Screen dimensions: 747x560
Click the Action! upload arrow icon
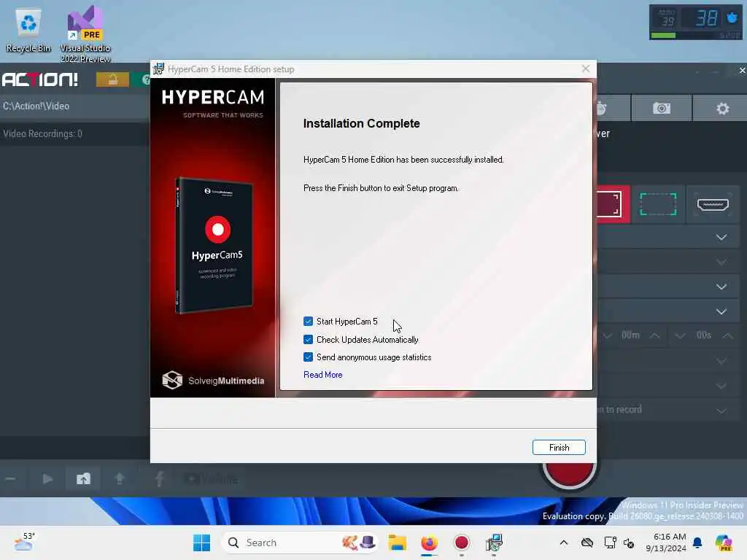point(120,478)
